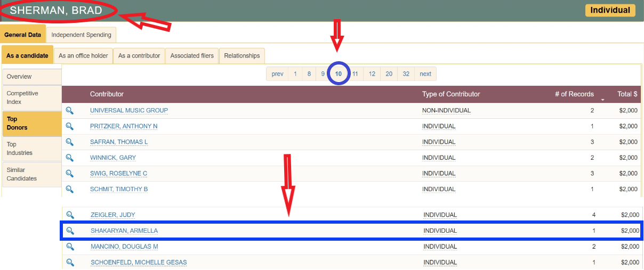Open the Associated filers tab
Screen dimensions: 644x270
tap(192, 55)
